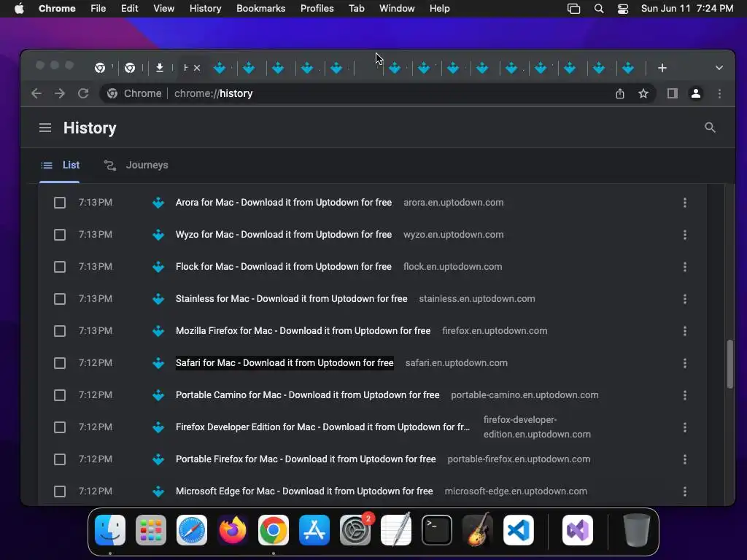
Task: Open Arora for Mac history link
Action: [x=284, y=203]
